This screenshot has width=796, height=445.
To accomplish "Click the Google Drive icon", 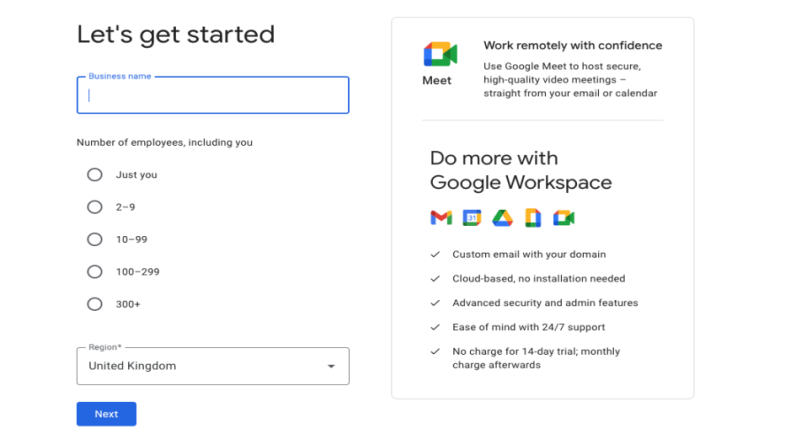I will pyautogui.click(x=502, y=218).
